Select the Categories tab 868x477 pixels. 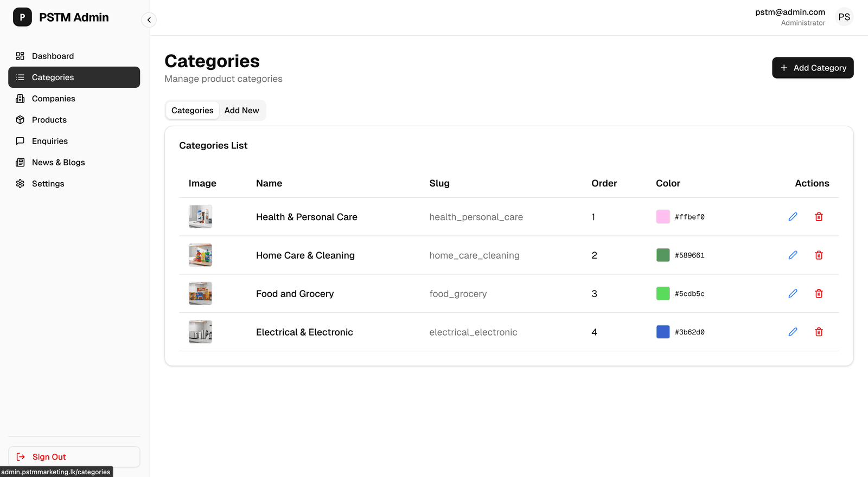click(193, 111)
